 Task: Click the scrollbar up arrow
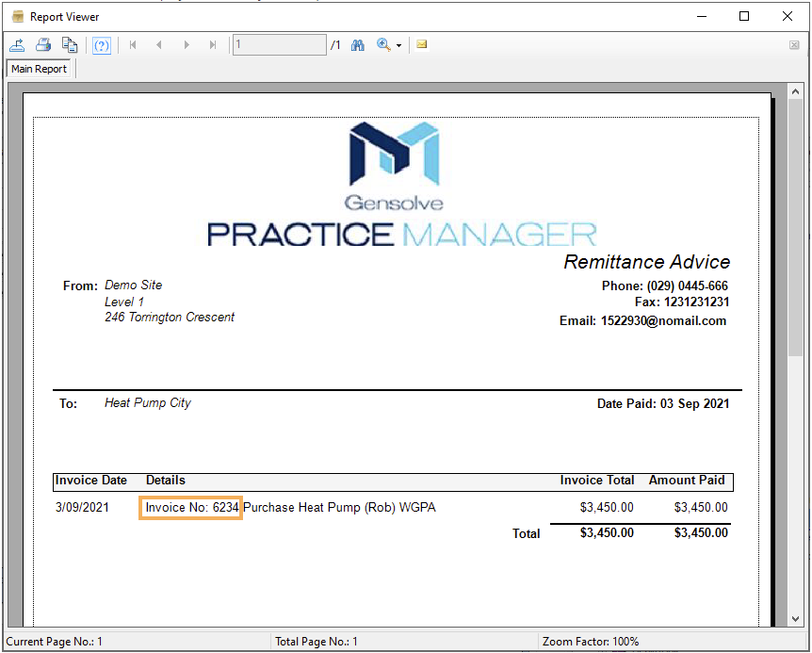coord(795,91)
